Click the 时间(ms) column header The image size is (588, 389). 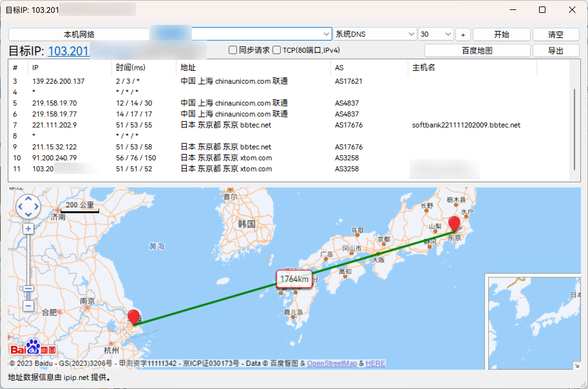pyautogui.click(x=131, y=68)
